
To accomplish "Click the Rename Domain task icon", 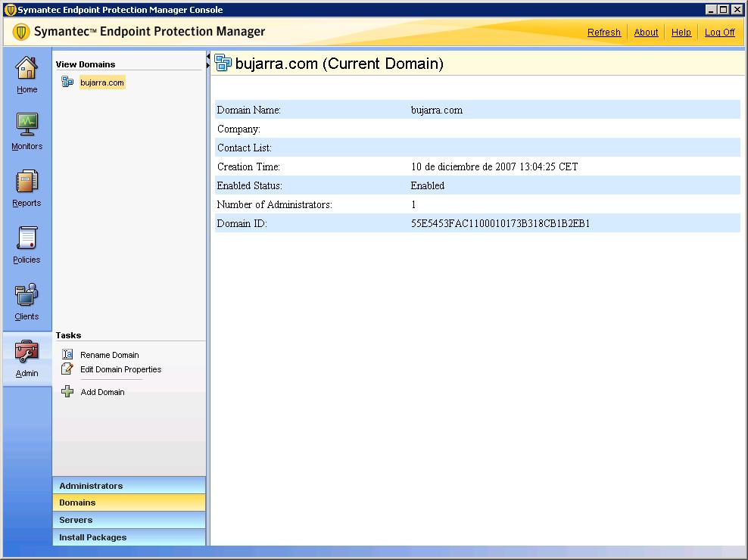I will click(67, 355).
